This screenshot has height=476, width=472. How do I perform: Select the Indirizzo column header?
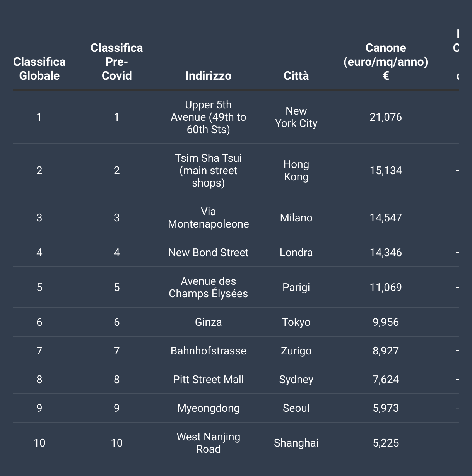tap(208, 75)
